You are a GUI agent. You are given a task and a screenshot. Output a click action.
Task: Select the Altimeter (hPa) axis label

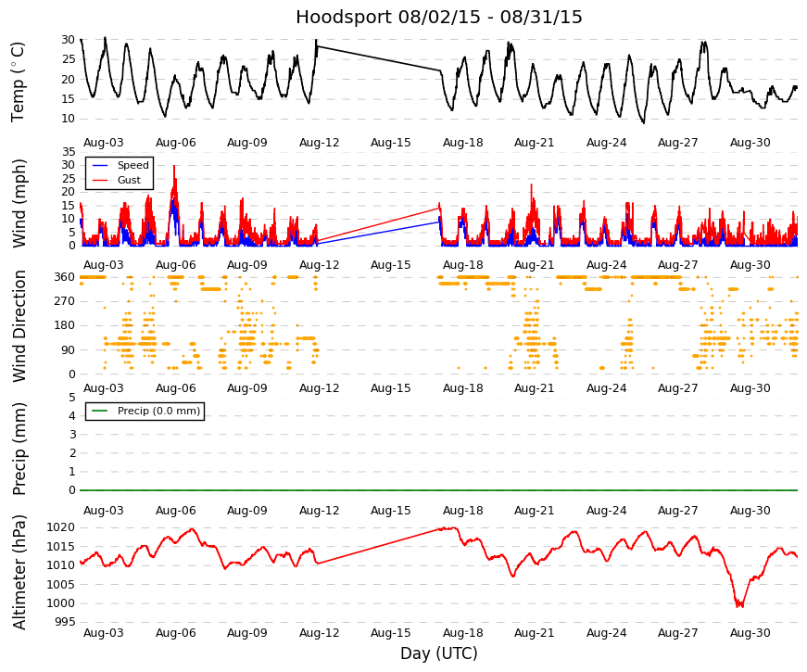coord(19,572)
